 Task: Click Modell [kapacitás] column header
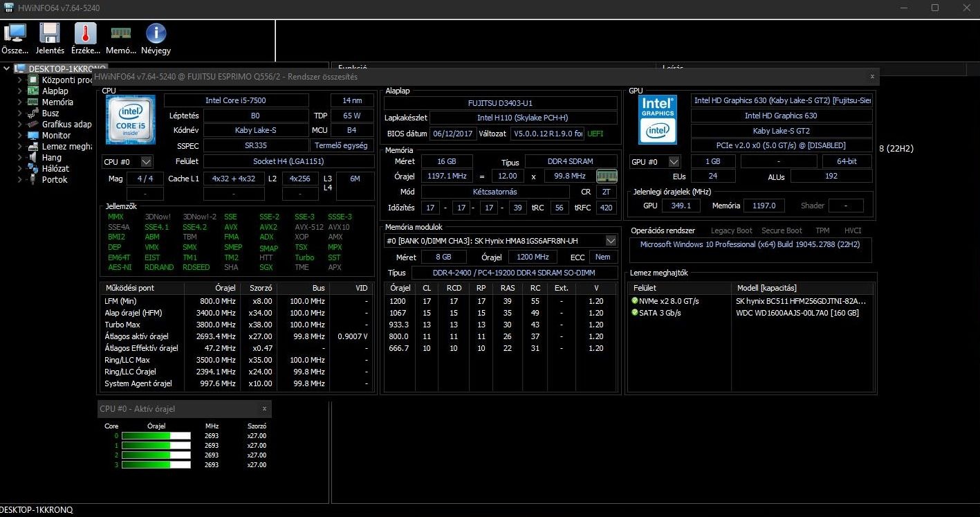coord(802,288)
